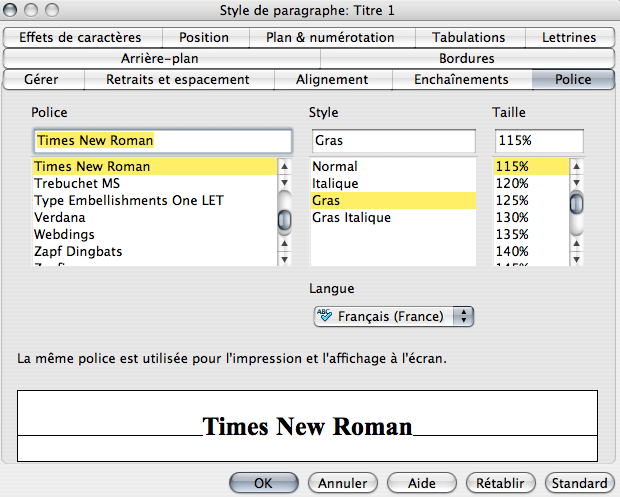Open the Effets de caractères tab
The width and height of the screenshot is (620, 497).
tap(83, 38)
